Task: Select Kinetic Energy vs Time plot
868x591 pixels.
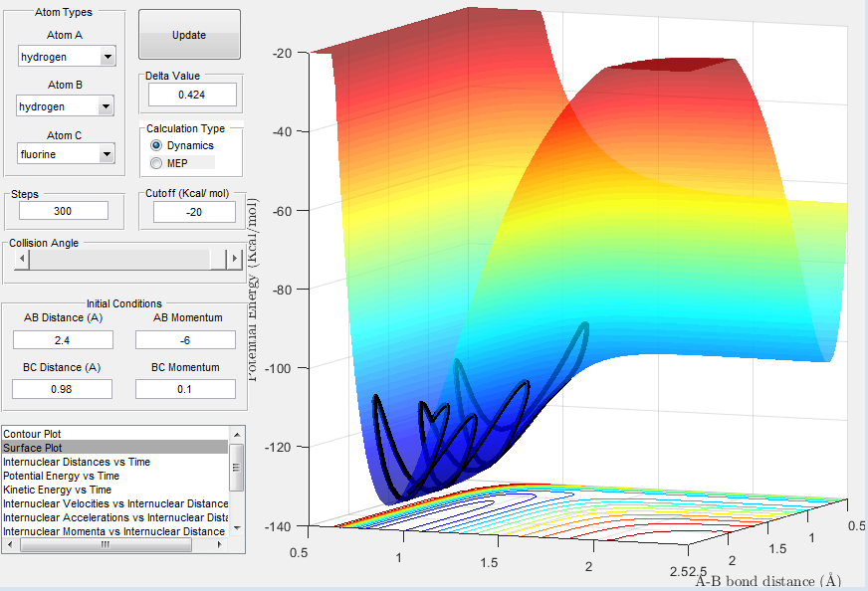Action: 58,490
